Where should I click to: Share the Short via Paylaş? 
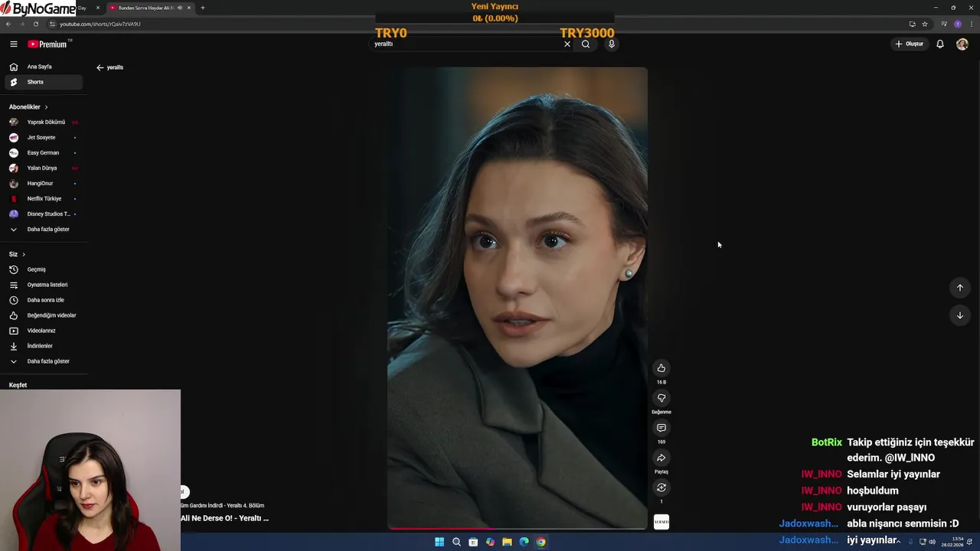click(661, 458)
